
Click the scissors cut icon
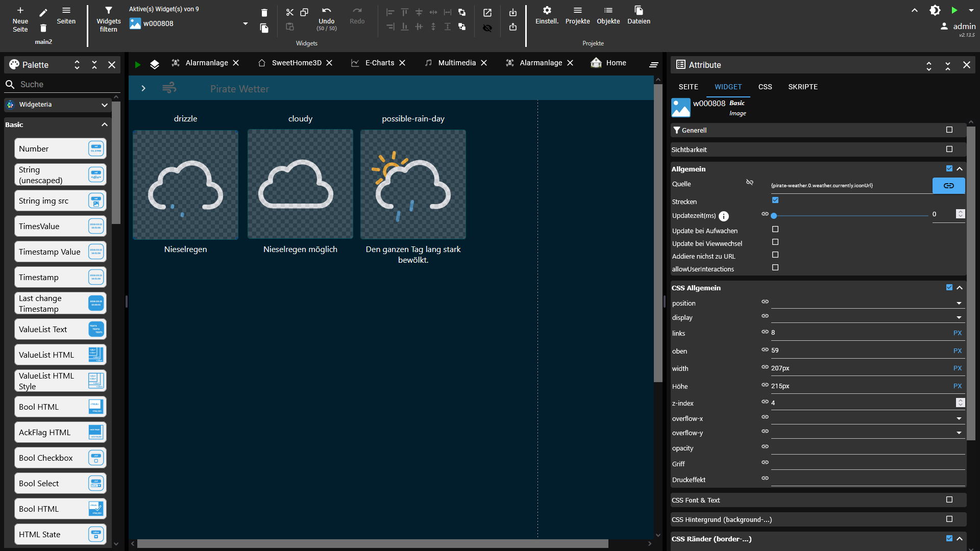coord(289,12)
